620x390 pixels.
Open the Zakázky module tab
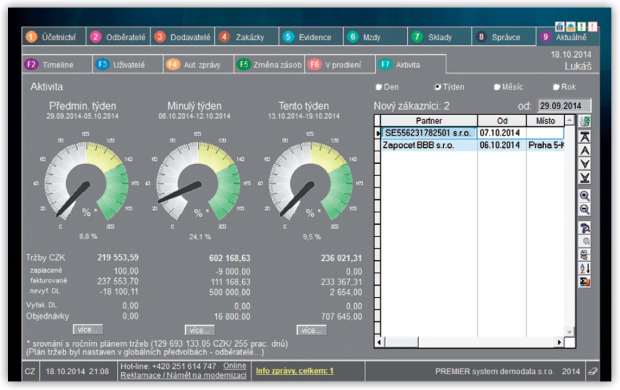point(247,37)
